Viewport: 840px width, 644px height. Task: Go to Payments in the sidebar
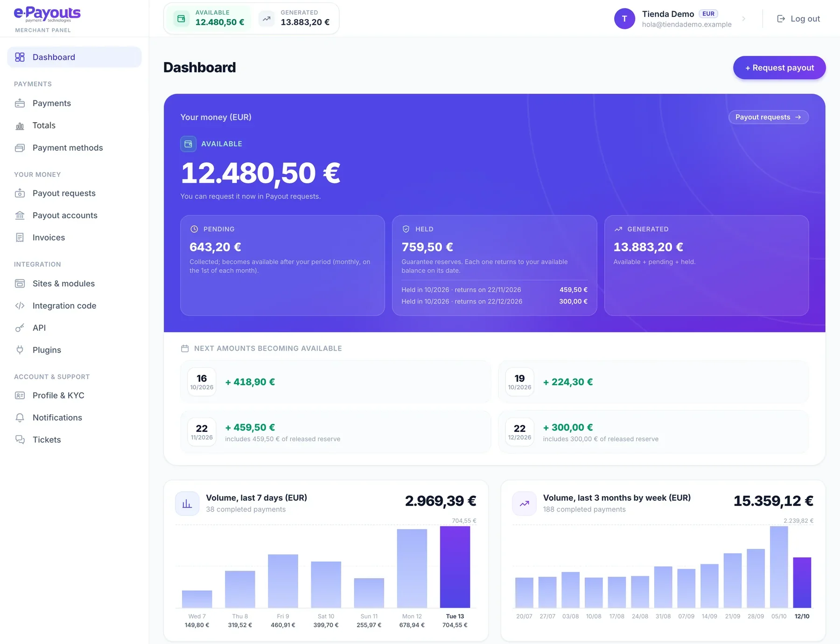tap(74, 104)
